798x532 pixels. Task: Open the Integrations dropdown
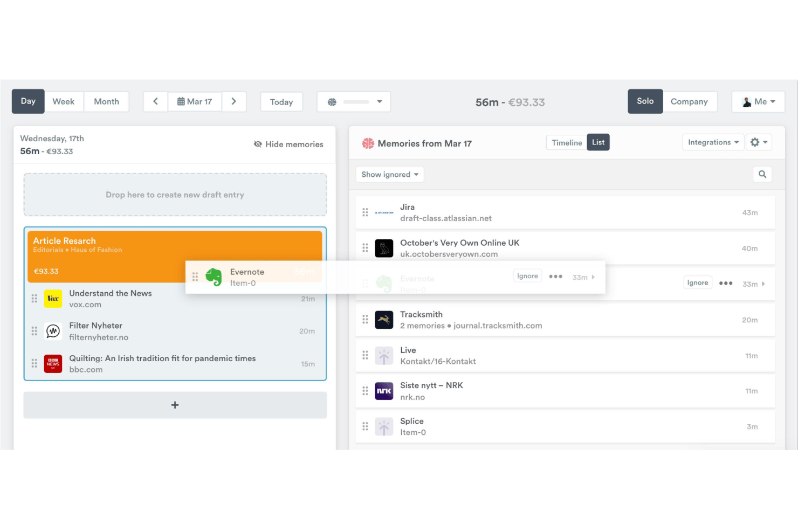(713, 142)
